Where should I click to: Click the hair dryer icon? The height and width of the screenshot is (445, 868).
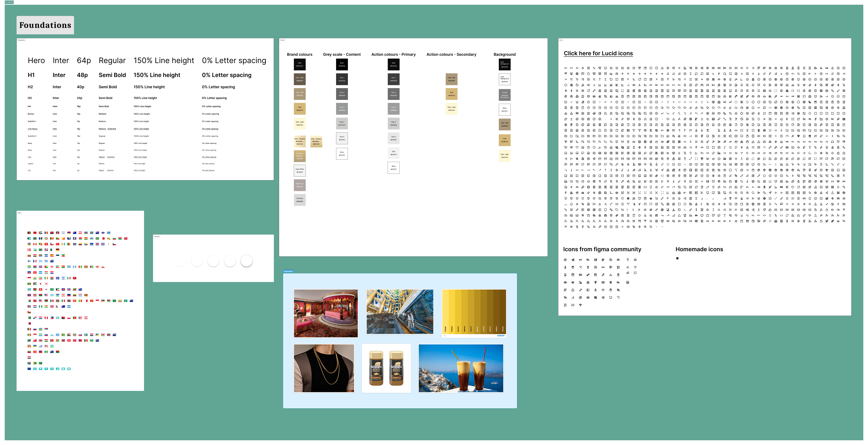click(x=611, y=267)
